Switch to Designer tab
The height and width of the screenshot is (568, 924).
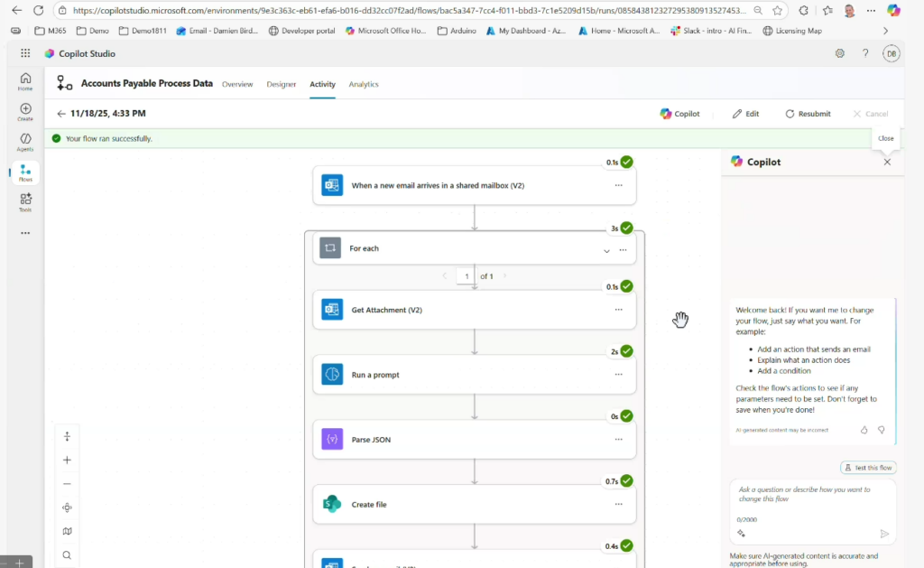click(x=282, y=84)
